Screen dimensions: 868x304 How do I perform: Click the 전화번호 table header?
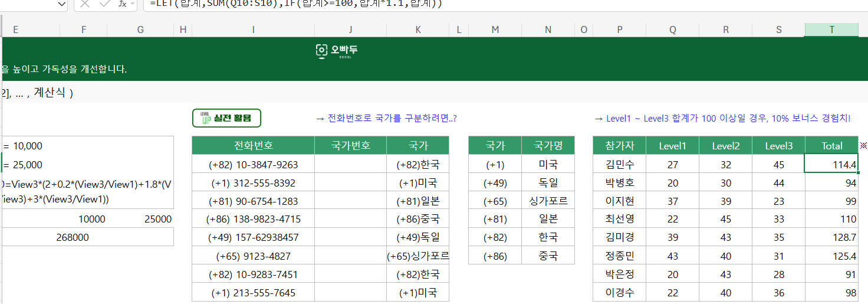(254, 145)
